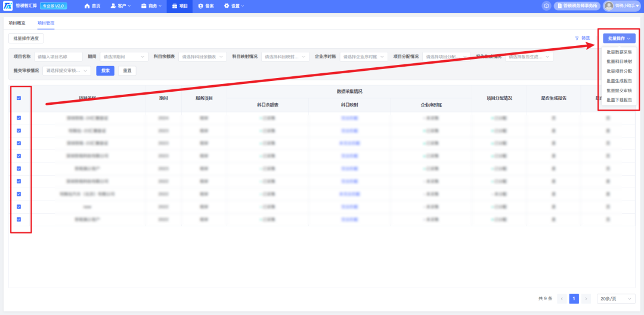This screenshot has height=315, width=644.
Task: Click the 答税智汇算 logo icon
Action: tap(8, 6)
